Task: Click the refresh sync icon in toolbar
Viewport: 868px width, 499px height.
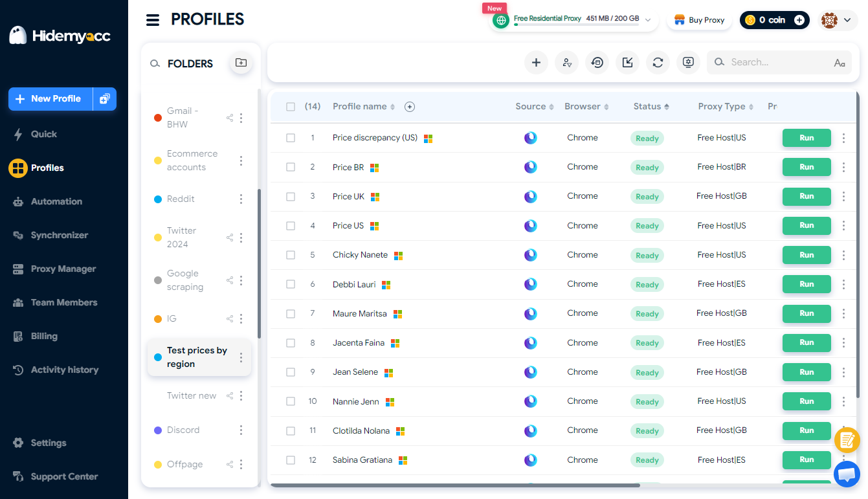Action: click(x=658, y=62)
